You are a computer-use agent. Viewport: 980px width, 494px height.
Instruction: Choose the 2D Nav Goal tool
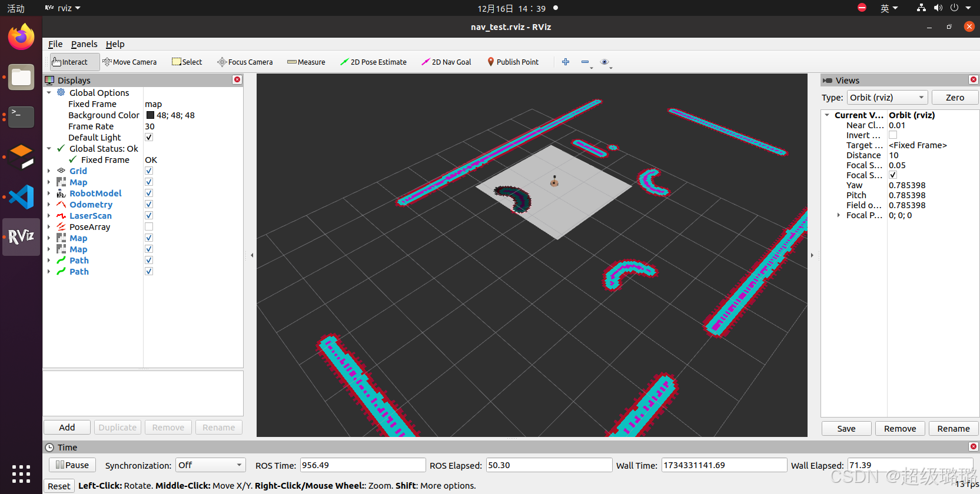pyautogui.click(x=446, y=62)
